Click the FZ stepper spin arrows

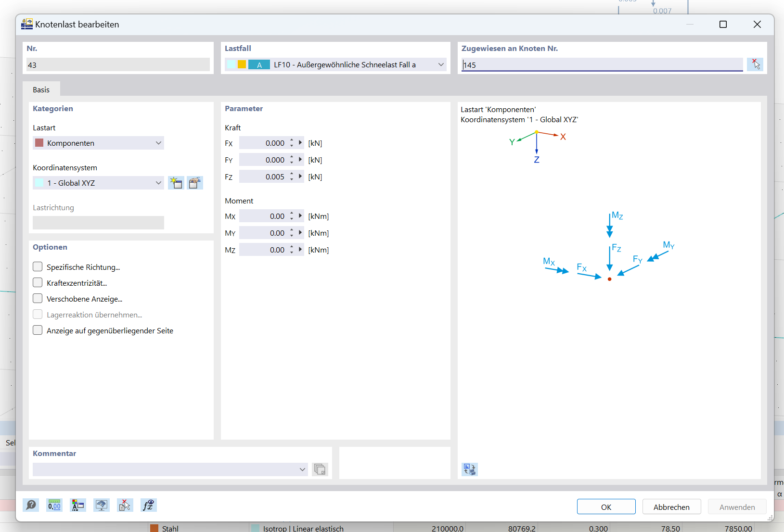tap(292, 177)
